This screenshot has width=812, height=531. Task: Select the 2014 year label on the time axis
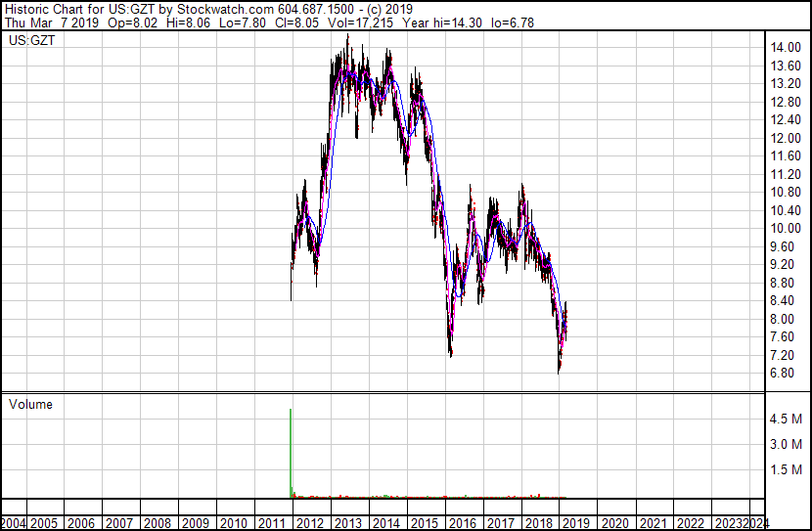(385, 523)
